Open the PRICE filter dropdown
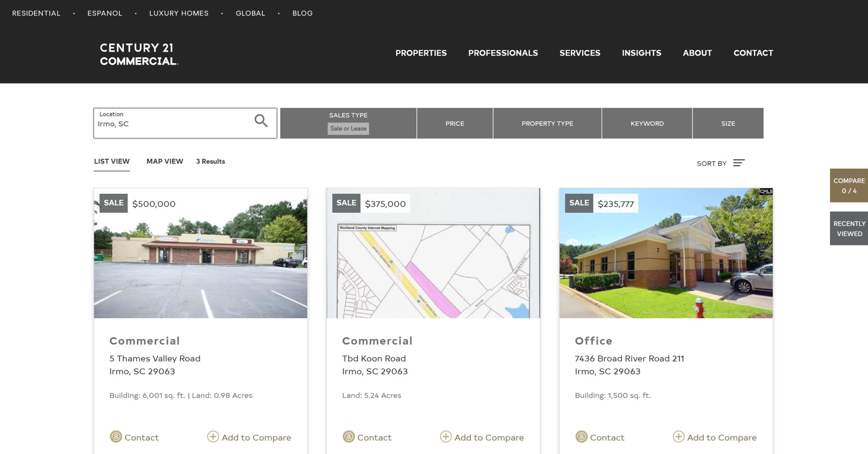868x454 pixels. tap(455, 123)
